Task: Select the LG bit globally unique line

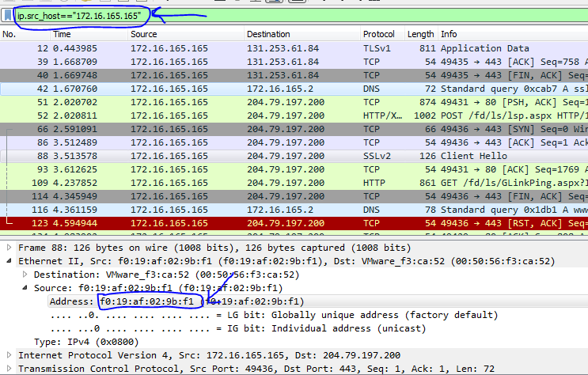Action: pos(274,315)
